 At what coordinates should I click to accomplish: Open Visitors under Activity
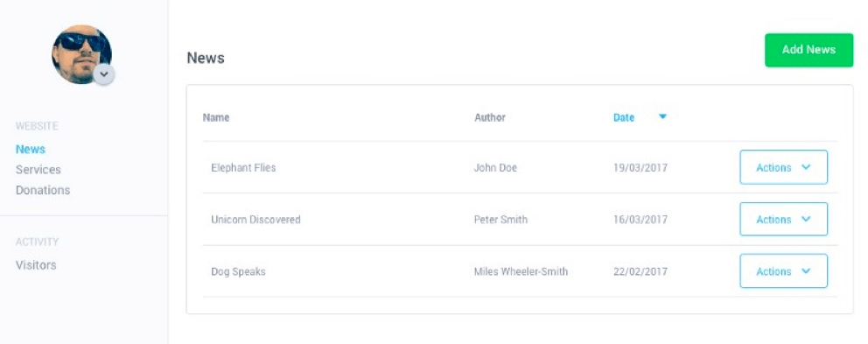coord(36,265)
